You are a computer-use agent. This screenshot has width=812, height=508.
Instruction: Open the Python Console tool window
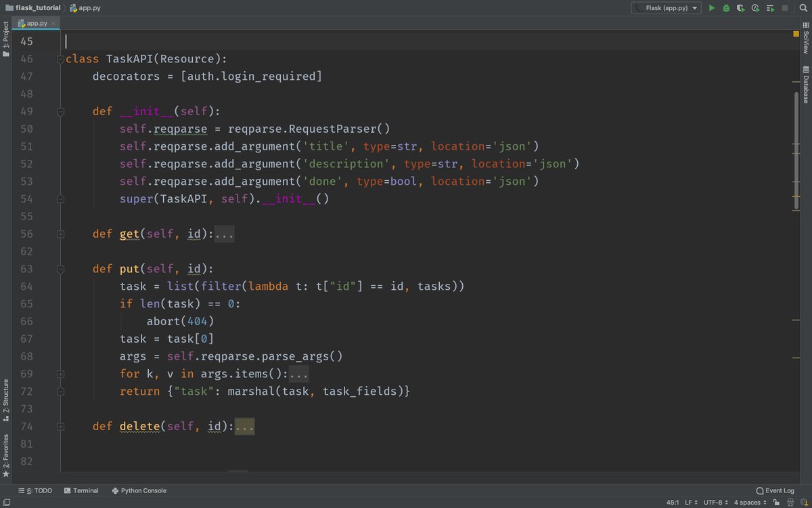(x=139, y=490)
